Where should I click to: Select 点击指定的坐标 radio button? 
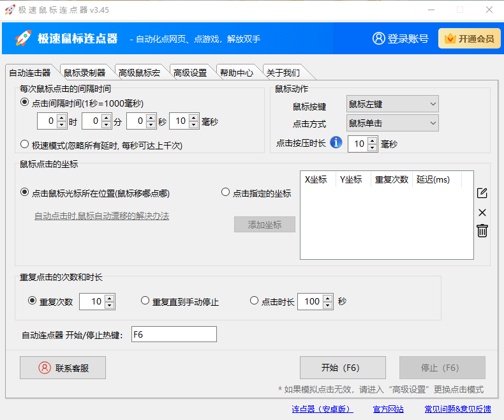click(225, 192)
